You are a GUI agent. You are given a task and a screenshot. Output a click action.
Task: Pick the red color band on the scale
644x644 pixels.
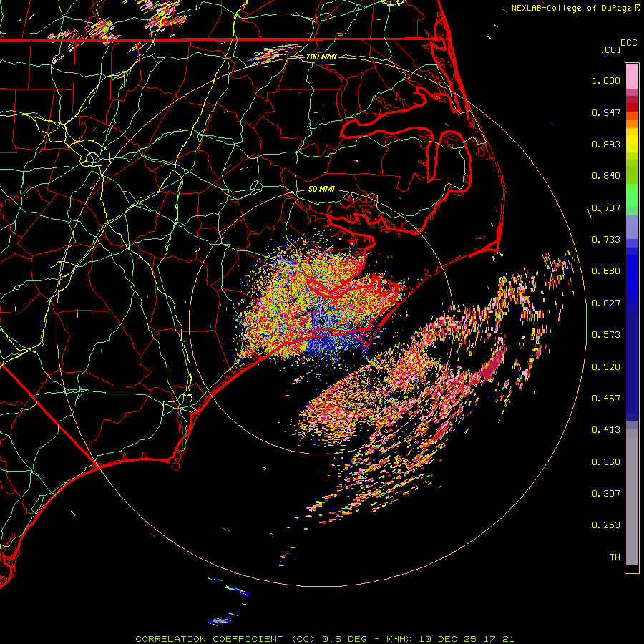coord(632,107)
